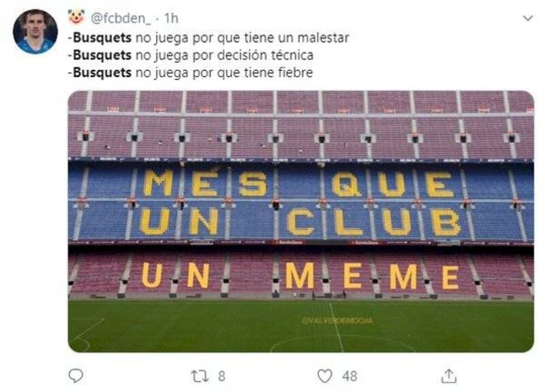View the retweet count of 8
This screenshot has width=545, height=392.
pos(222,376)
